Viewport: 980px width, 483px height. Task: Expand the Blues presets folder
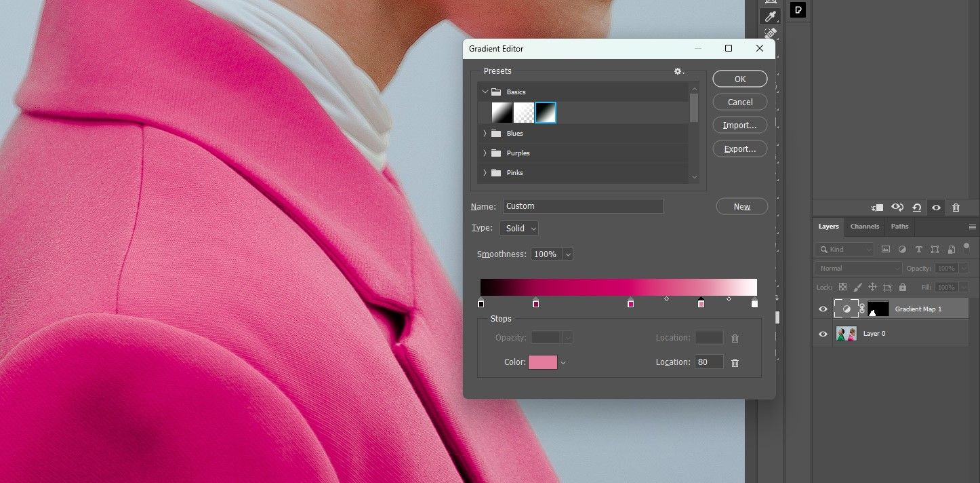pyautogui.click(x=485, y=134)
